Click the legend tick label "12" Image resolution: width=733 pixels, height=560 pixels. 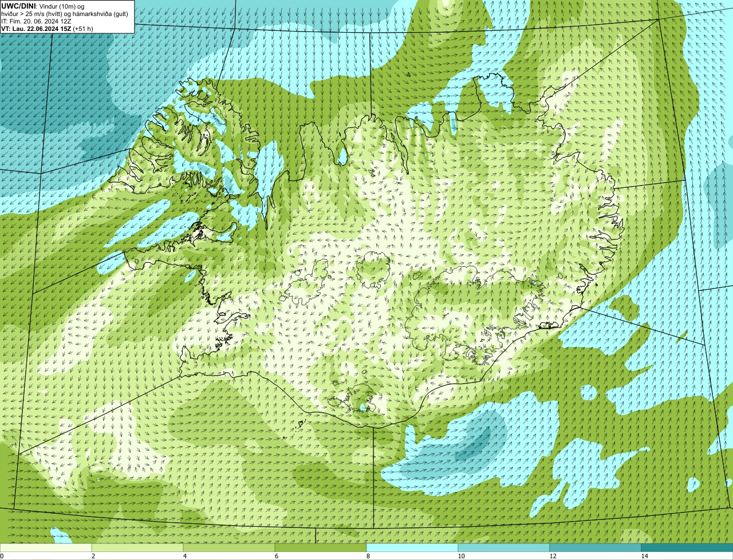point(553,556)
